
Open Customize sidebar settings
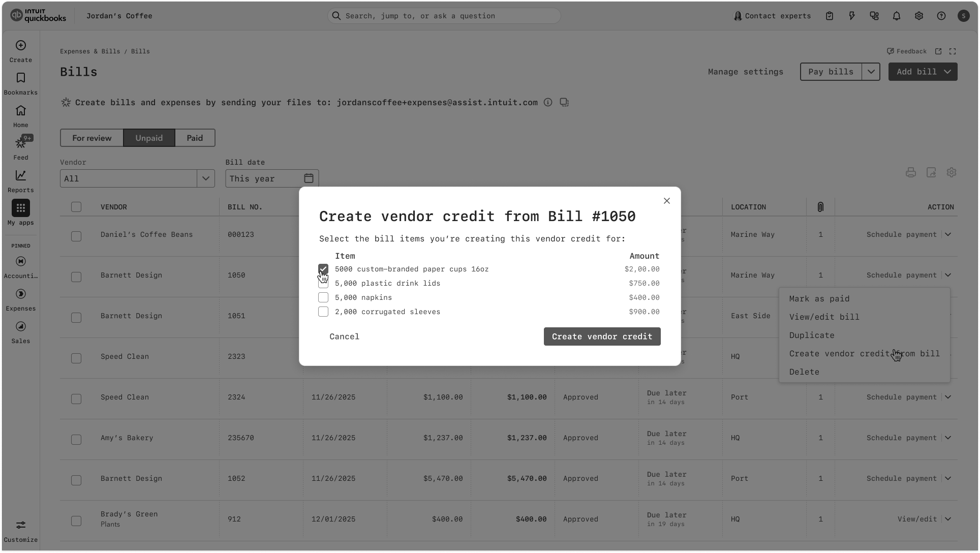(x=21, y=531)
